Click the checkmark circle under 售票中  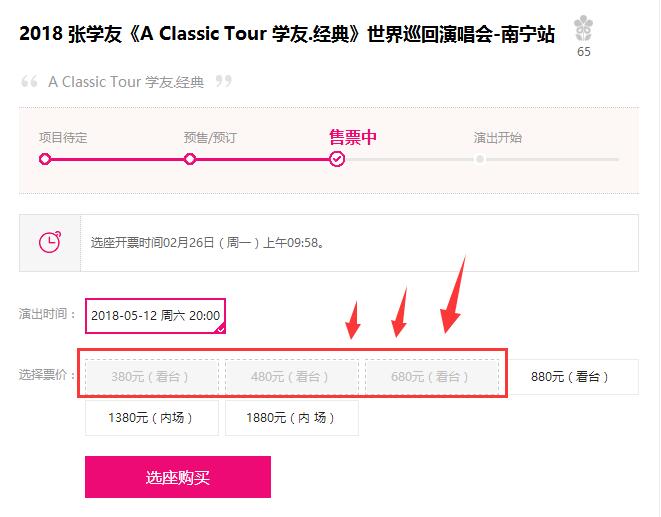(337, 159)
